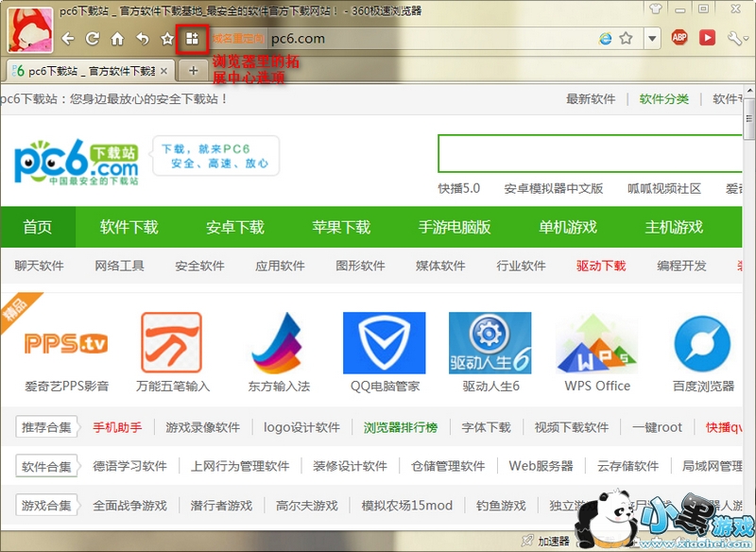The height and width of the screenshot is (552, 756).
Task: Open 安全软件 category
Action: [x=199, y=266]
